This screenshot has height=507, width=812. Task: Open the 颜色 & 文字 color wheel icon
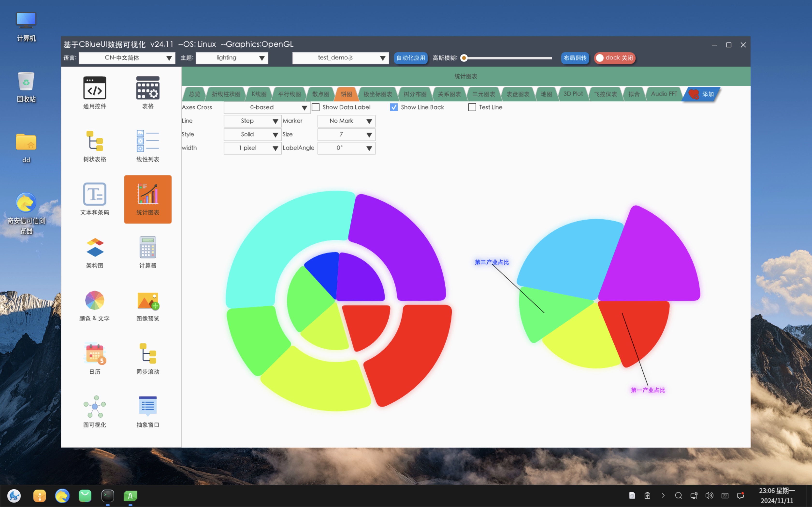coord(95,300)
